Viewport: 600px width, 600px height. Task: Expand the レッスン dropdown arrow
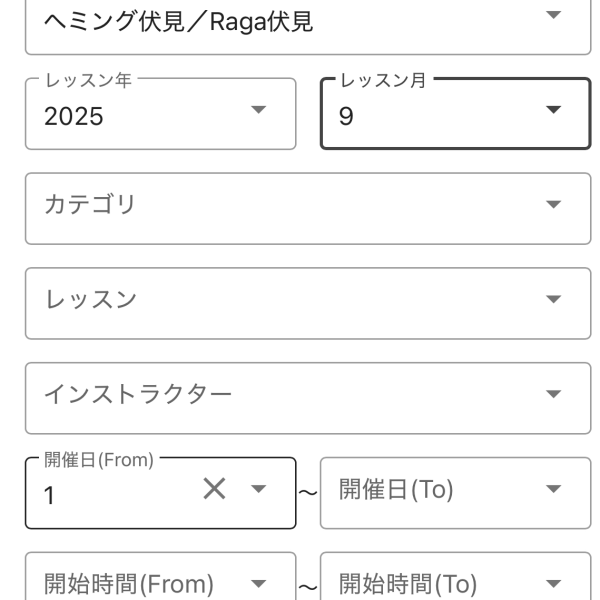pyautogui.click(x=553, y=299)
